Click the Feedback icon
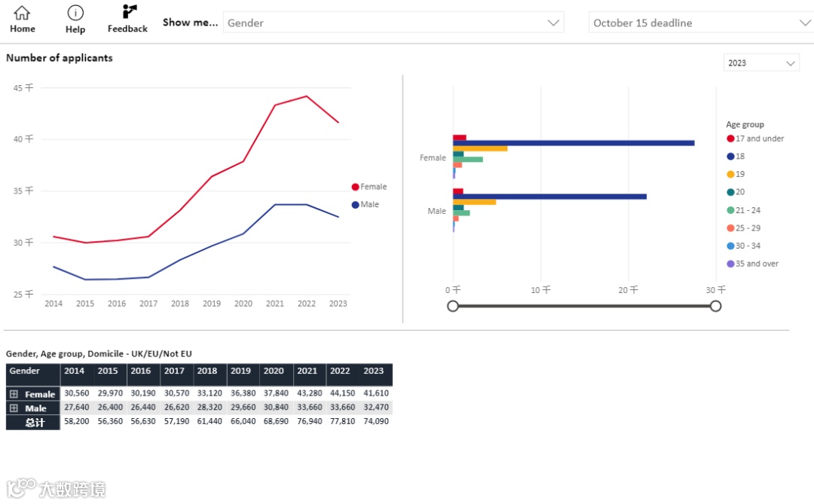The image size is (814, 504). pyautogui.click(x=128, y=13)
